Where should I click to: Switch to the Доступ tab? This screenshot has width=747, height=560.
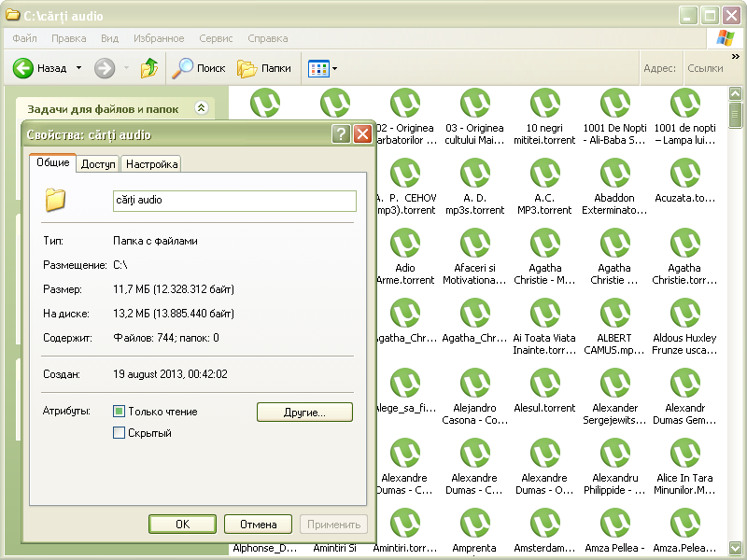click(x=98, y=164)
